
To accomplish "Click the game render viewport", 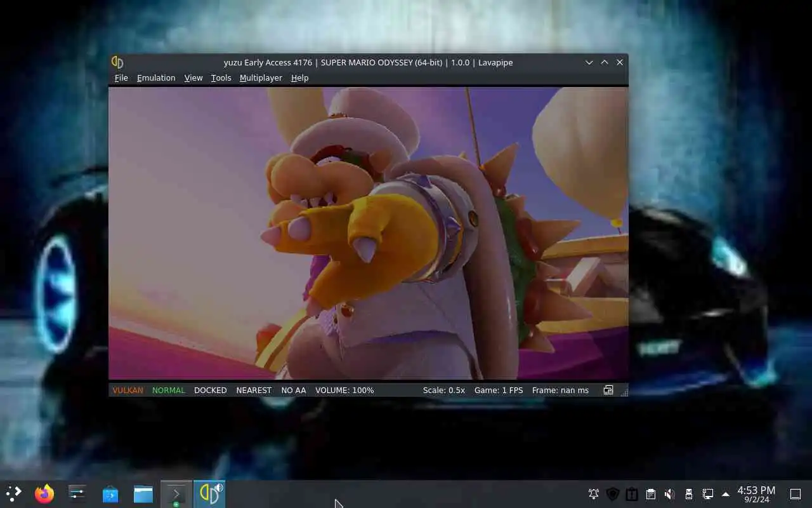I will pyautogui.click(x=368, y=233).
